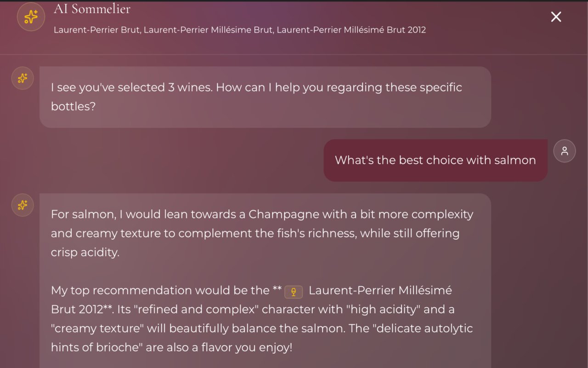Close the AI Sommelier chat window
Image resolution: width=588 pixels, height=368 pixels.
point(556,17)
